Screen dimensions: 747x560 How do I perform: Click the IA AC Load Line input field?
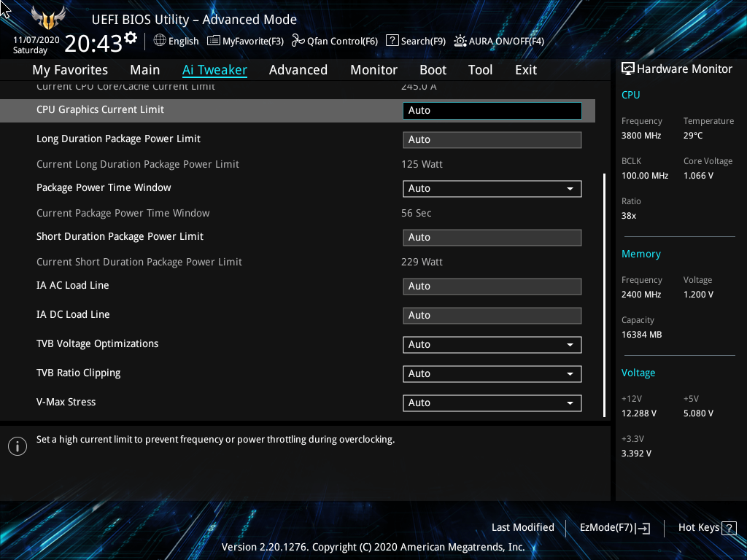point(492,287)
